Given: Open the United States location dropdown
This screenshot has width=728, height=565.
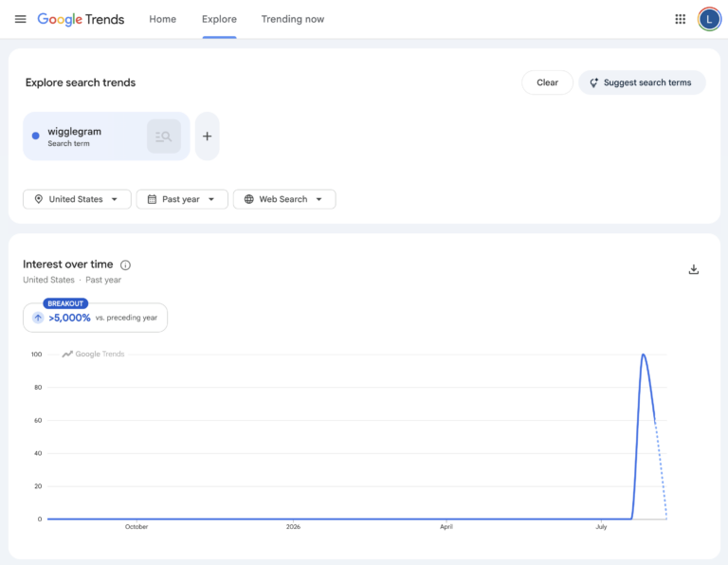Looking at the screenshot, I should (x=77, y=199).
